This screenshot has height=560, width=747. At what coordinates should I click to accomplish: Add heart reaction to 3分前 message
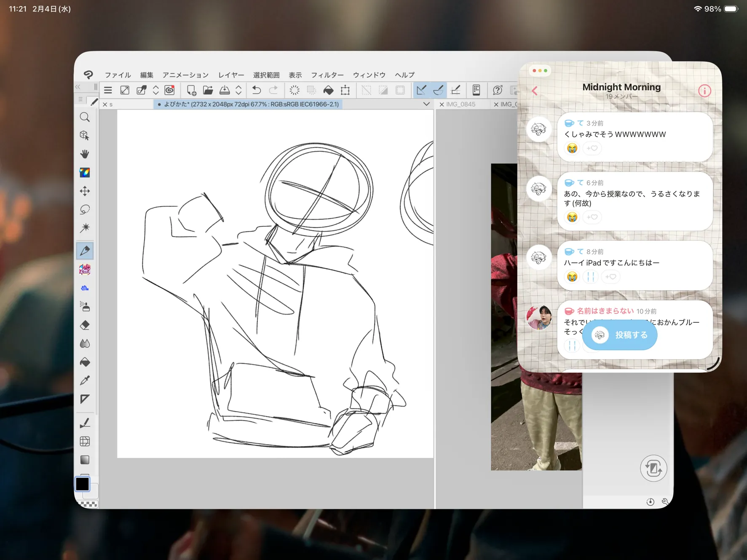592,148
